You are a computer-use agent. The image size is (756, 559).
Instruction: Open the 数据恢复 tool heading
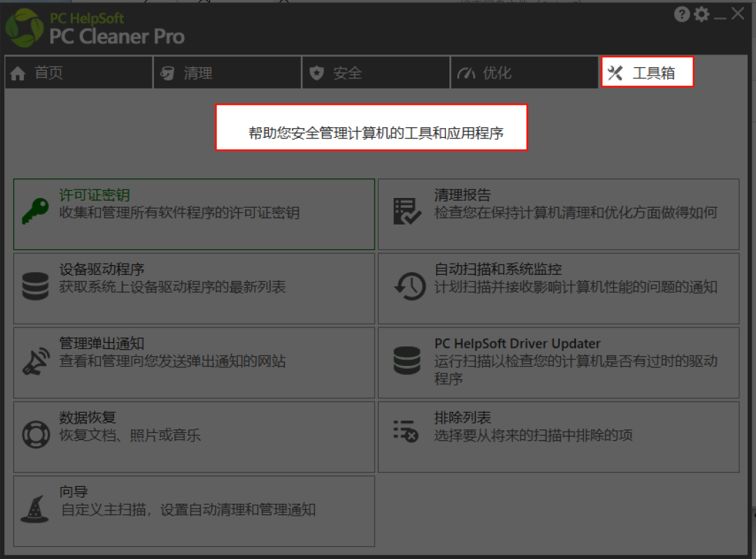tap(87, 417)
